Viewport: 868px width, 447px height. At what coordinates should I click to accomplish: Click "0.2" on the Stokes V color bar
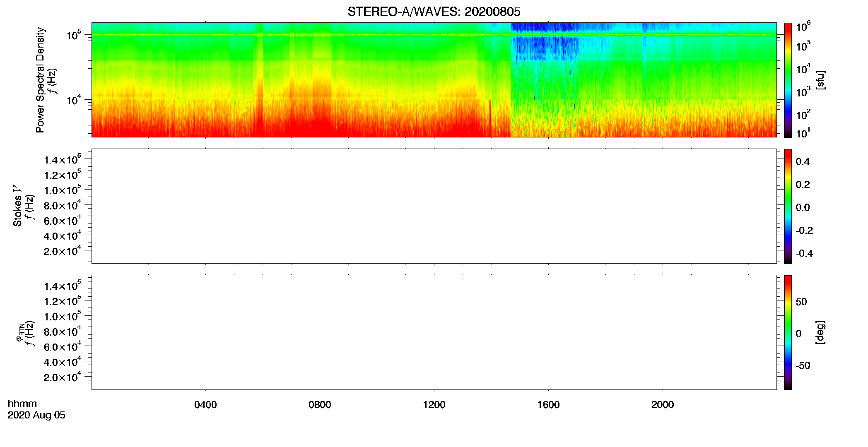803,185
